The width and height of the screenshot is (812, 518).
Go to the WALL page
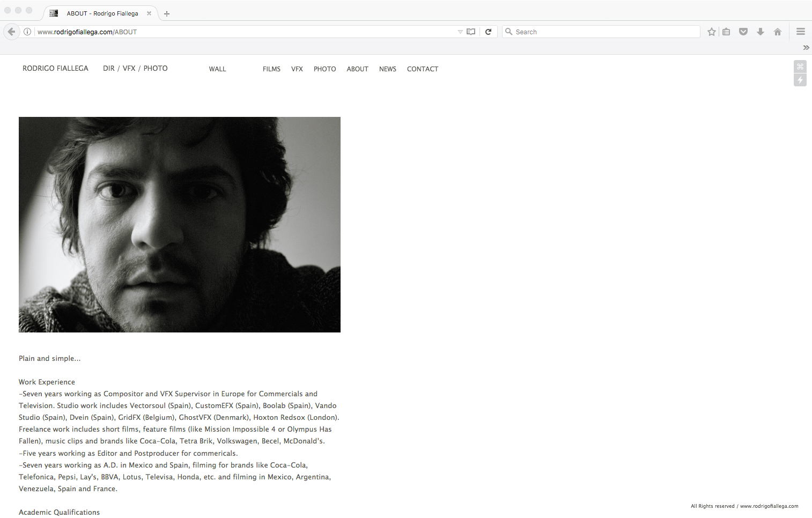[217, 69]
